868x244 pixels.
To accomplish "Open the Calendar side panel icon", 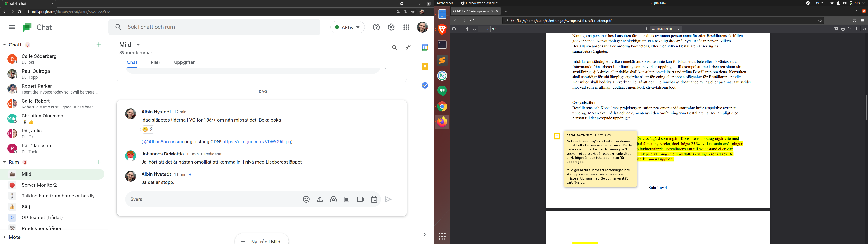I will 425,47.
